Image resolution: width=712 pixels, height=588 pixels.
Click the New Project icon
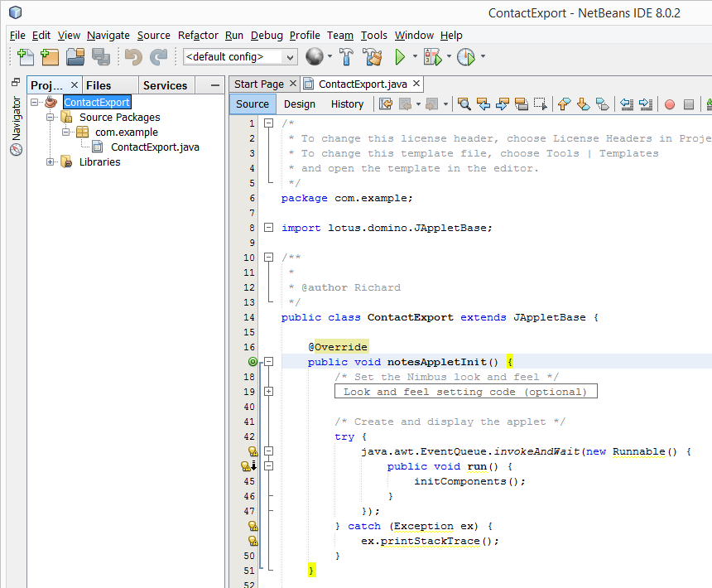pyautogui.click(x=51, y=57)
